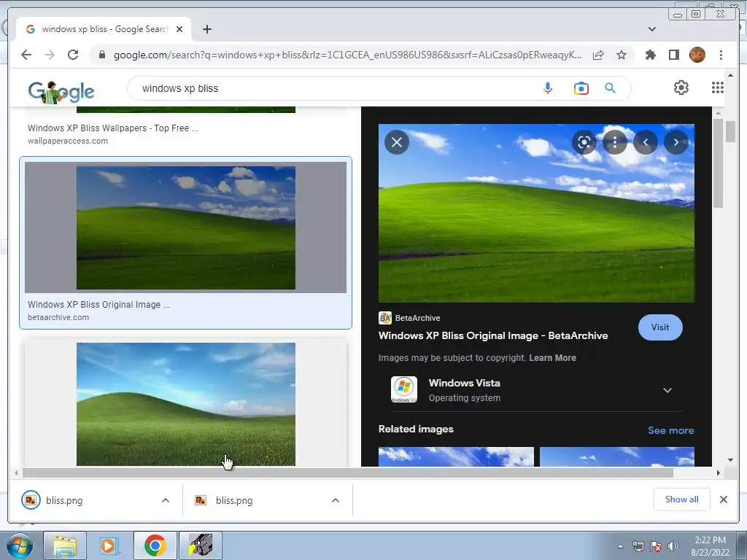Screen dimensions: 747x560
Task: Show all downloads
Action: tap(682, 499)
